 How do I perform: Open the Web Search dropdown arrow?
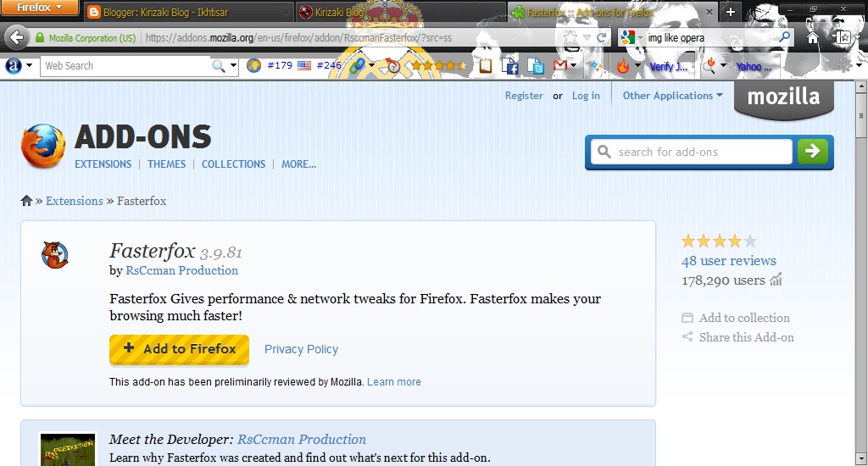tap(233, 66)
